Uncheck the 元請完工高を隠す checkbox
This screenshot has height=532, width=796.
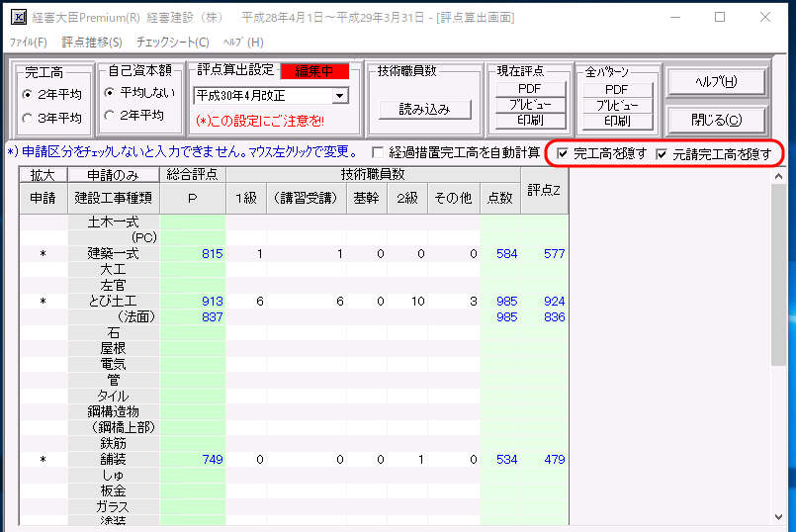tap(662, 154)
